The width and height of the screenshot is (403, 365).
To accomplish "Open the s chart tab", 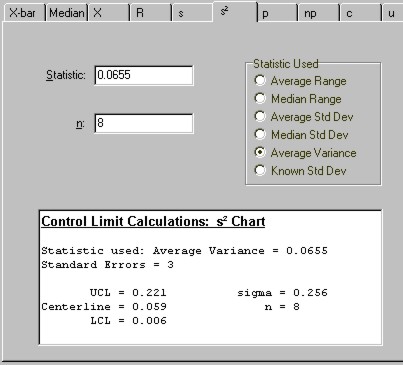I will [x=192, y=13].
